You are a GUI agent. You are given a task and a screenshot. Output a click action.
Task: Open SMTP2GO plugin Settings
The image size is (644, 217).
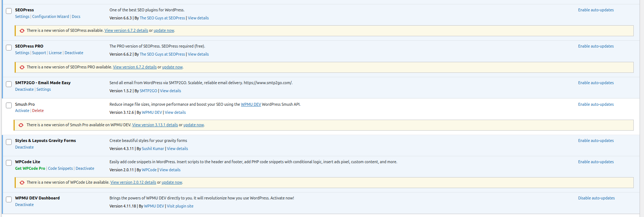[x=44, y=89]
